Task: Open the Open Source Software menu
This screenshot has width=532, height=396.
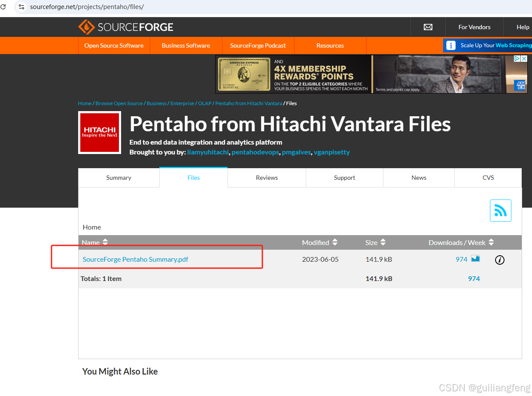Action: point(114,45)
